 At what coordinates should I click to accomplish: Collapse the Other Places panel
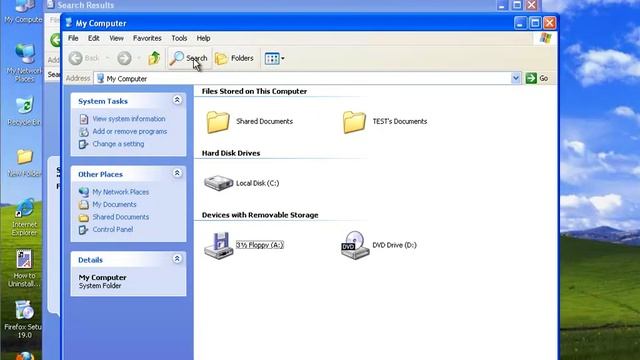coord(177,173)
